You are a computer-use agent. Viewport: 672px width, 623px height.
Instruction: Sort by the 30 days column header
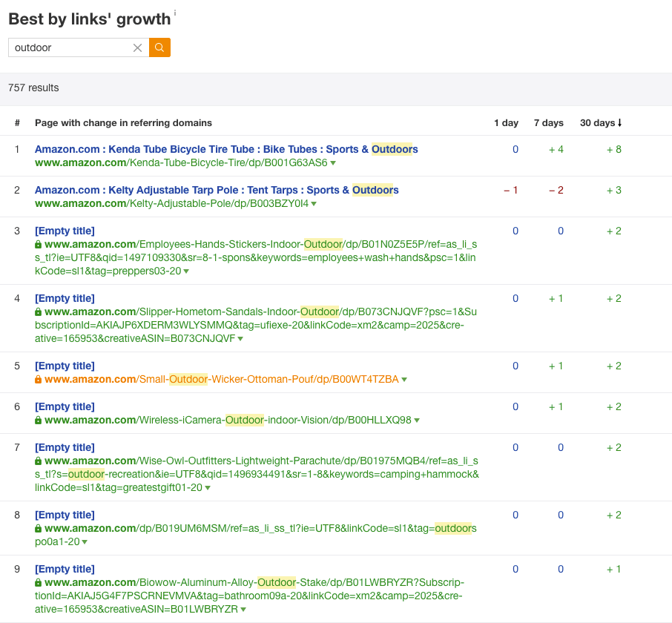(601, 123)
